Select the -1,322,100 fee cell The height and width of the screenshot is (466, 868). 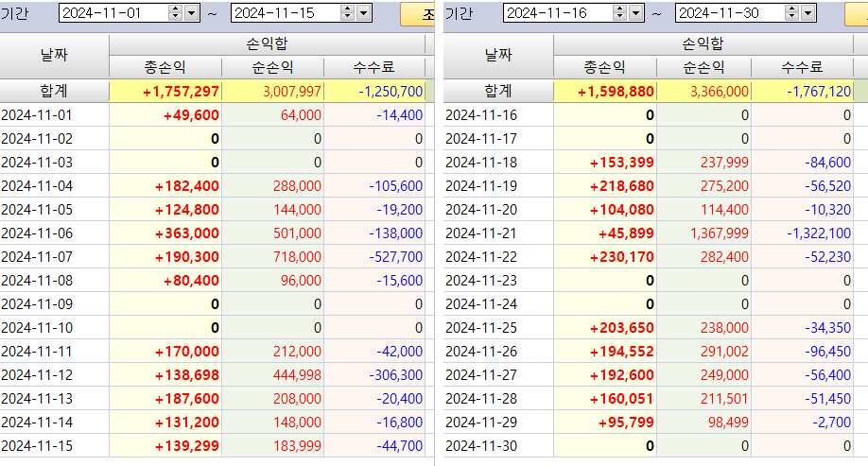(x=802, y=233)
